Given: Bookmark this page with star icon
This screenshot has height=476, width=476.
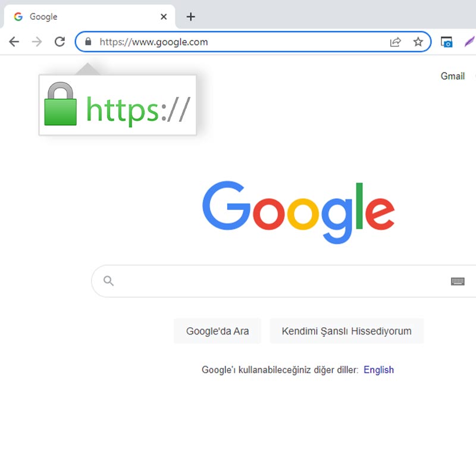Looking at the screenshot, I should click(418, 42).
